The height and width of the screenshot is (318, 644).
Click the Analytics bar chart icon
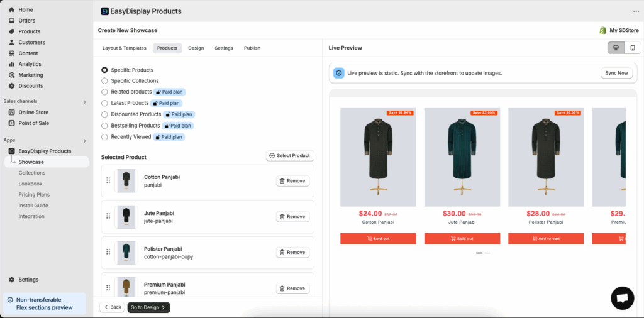click(x=11, y=64)
